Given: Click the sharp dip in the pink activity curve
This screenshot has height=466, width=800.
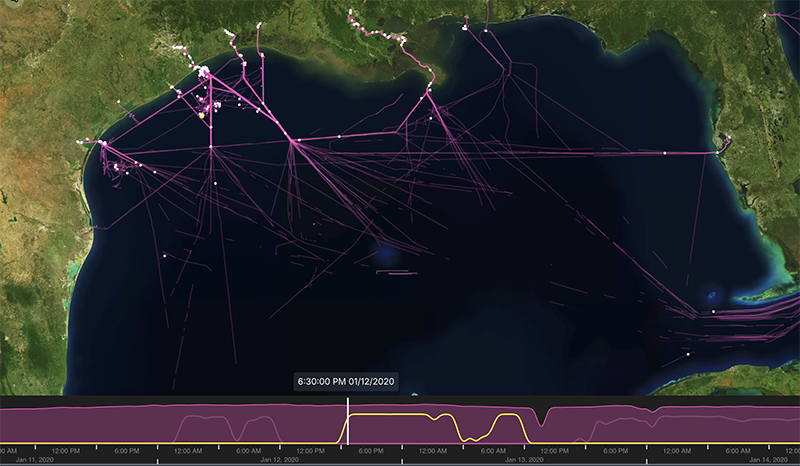Looking at the screenshot, I should coord(541,419).
